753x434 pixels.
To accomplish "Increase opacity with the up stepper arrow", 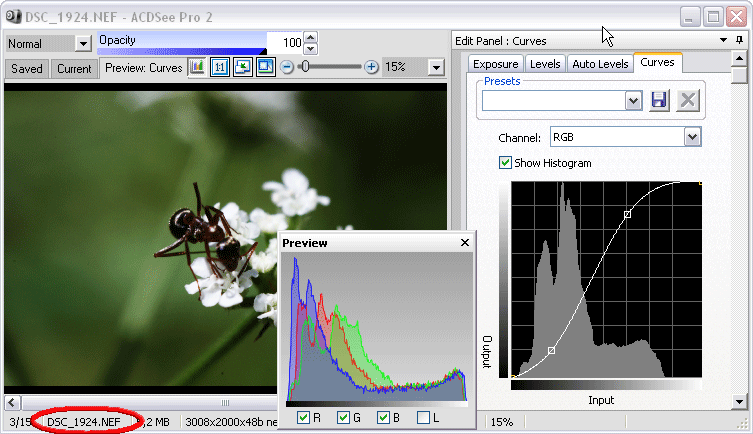I will pos(311,37).
